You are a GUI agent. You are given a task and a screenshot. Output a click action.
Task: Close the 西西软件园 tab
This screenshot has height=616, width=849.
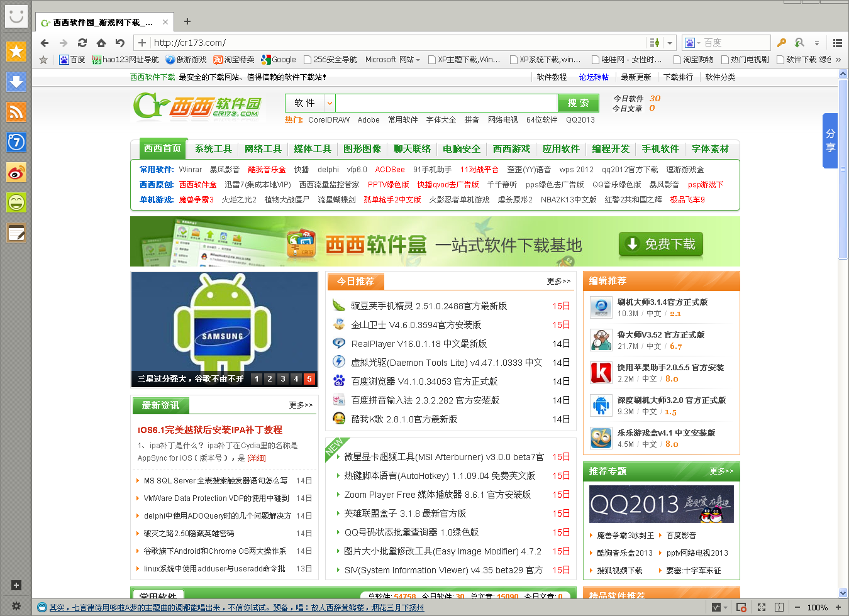click(165, 22)
